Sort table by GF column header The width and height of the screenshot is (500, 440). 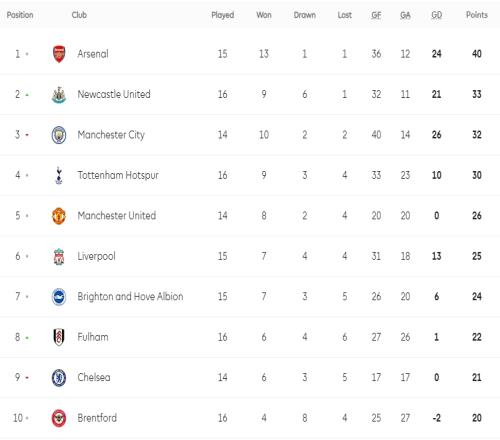(376, 15)
